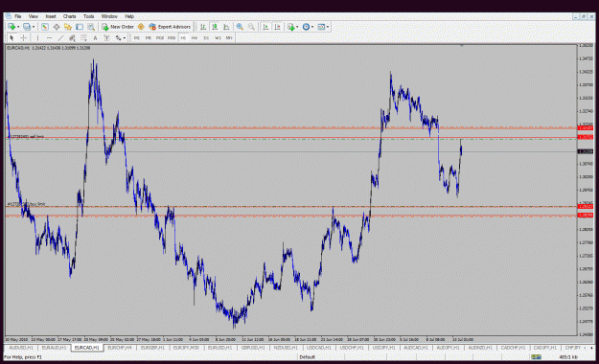
Task: Click the Zoom Out magnifier icon
Action: click(251, 27)
